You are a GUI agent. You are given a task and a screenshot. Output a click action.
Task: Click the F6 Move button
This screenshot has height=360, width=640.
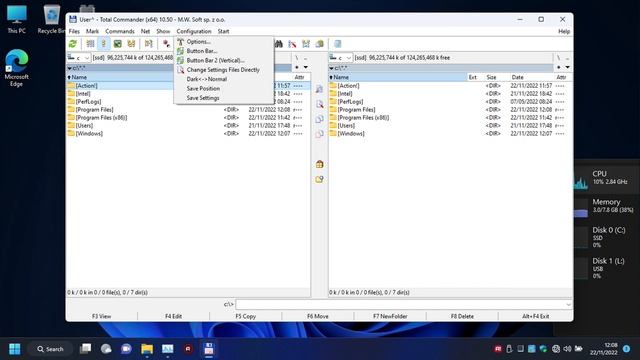click(318, 316)
